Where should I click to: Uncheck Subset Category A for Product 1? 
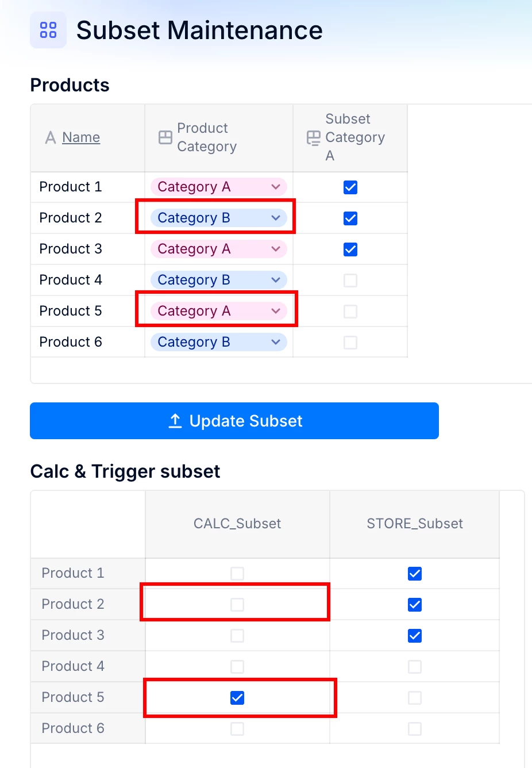350,187
